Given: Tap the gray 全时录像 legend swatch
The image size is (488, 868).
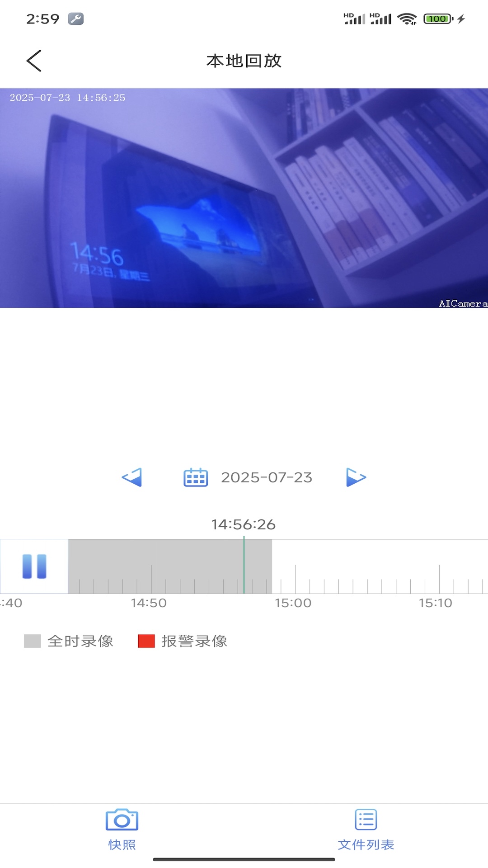Looking at the screenshot, I should [x=33, y=641].
